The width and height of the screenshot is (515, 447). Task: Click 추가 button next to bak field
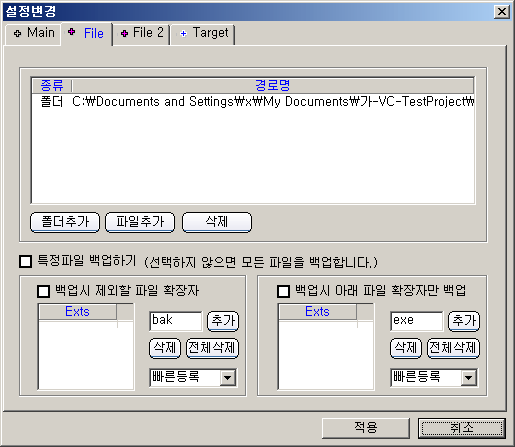[223, 321]
